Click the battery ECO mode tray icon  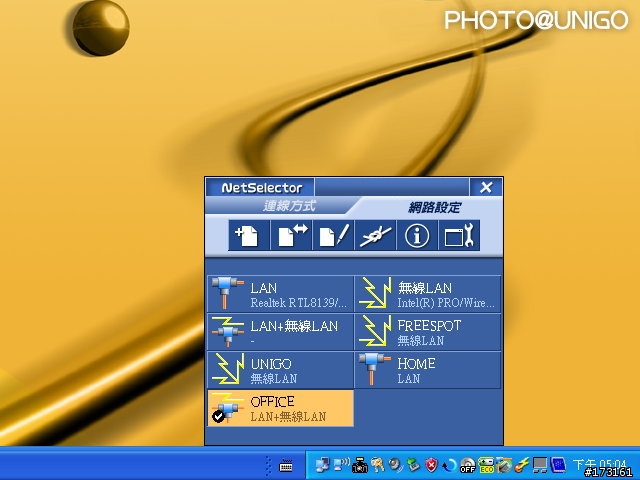click(486, 465)
